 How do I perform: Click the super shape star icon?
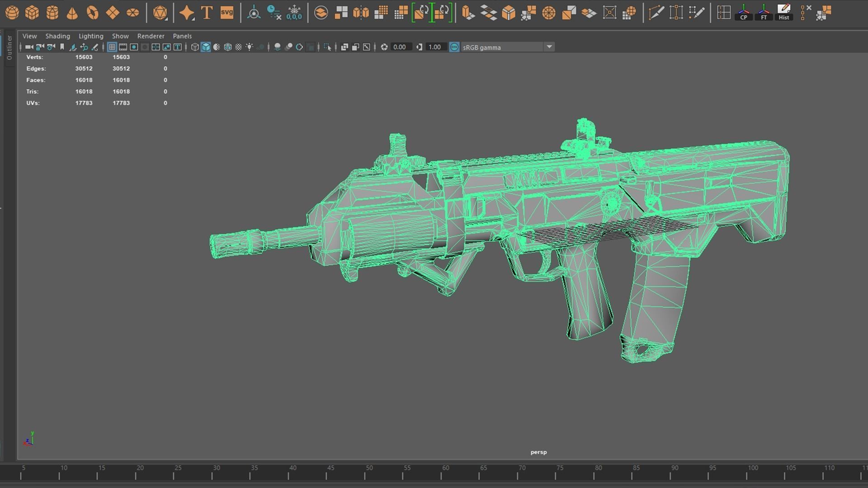pos(187,13)
